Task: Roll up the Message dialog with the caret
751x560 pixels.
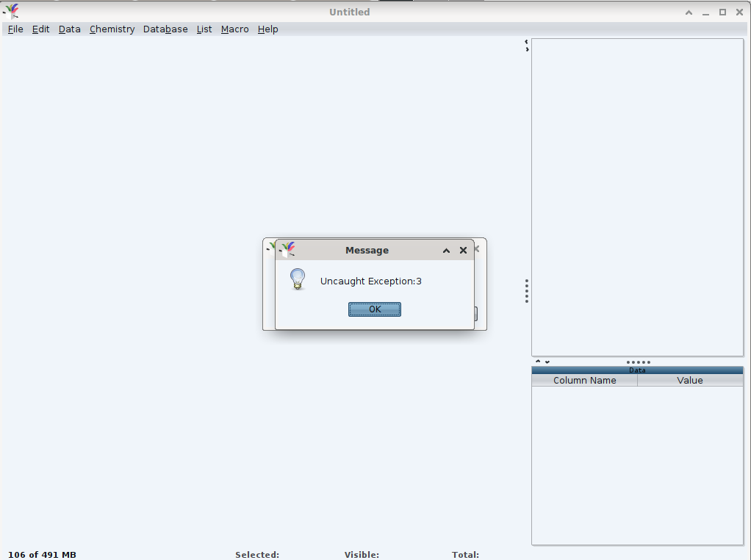Action: pyautogui.click(x=446, y=251)
